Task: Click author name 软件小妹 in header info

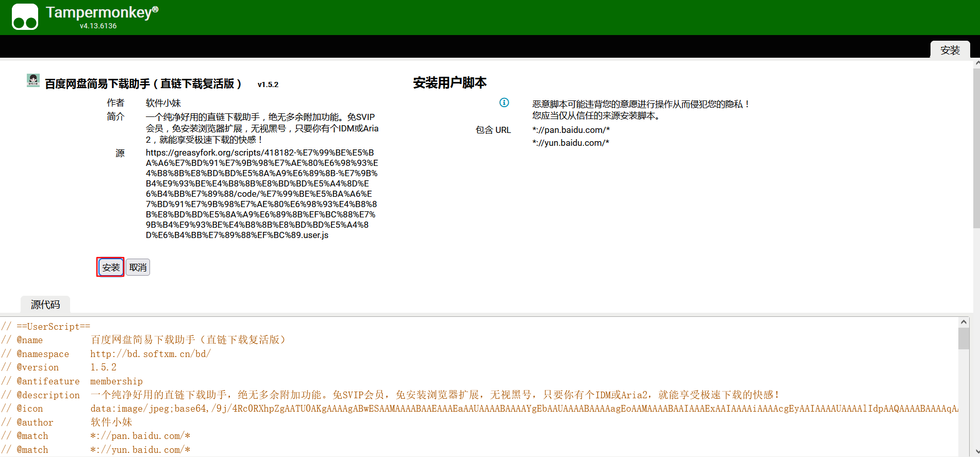Action: tap(163, 103)
